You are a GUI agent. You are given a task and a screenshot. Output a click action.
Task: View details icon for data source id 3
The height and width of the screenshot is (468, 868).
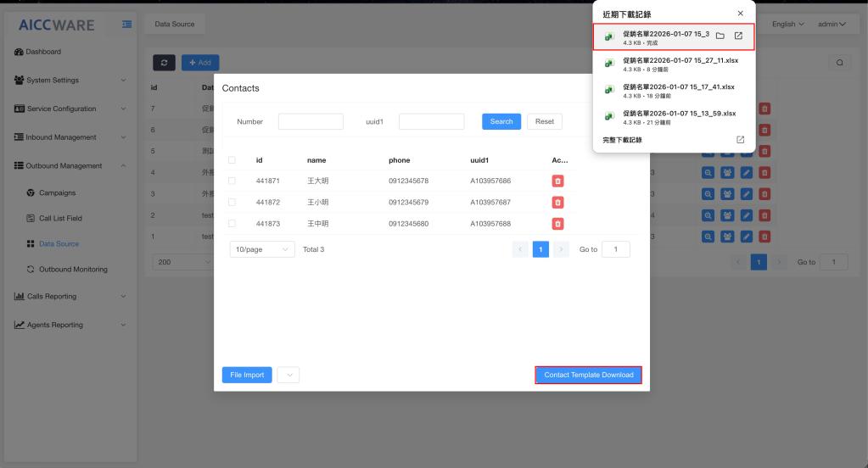[708, 194]
